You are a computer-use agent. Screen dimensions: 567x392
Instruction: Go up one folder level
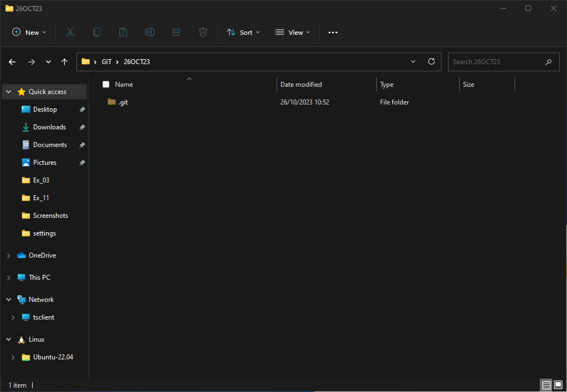click(65, 62)
